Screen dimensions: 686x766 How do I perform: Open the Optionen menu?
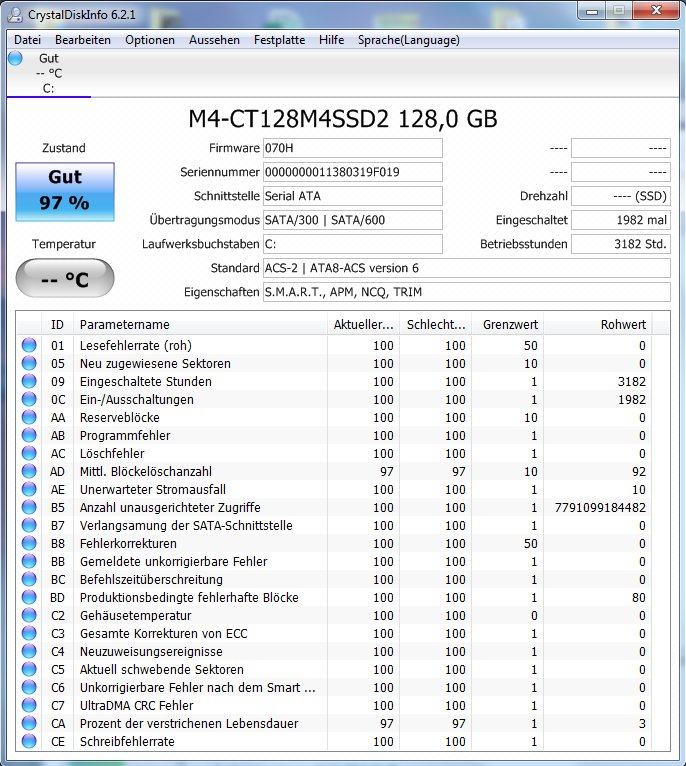coord(150,40)
